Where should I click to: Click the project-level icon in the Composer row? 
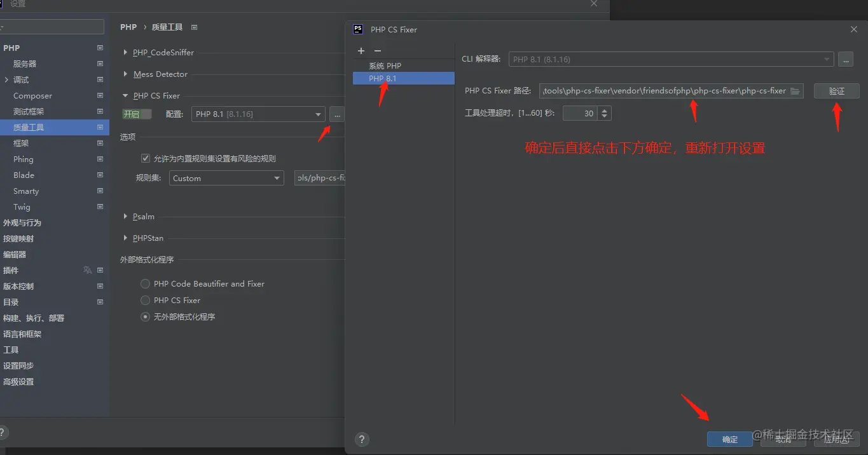[100, 95]
